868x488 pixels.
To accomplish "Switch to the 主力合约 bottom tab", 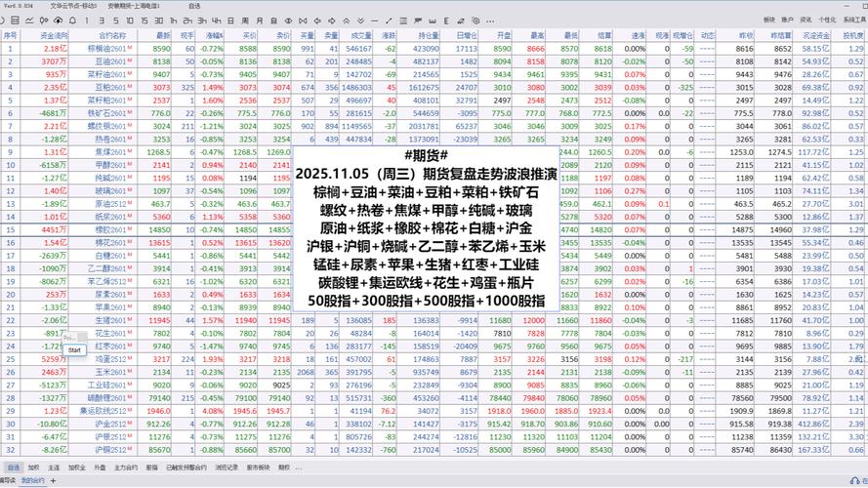I will pos(126,468).
